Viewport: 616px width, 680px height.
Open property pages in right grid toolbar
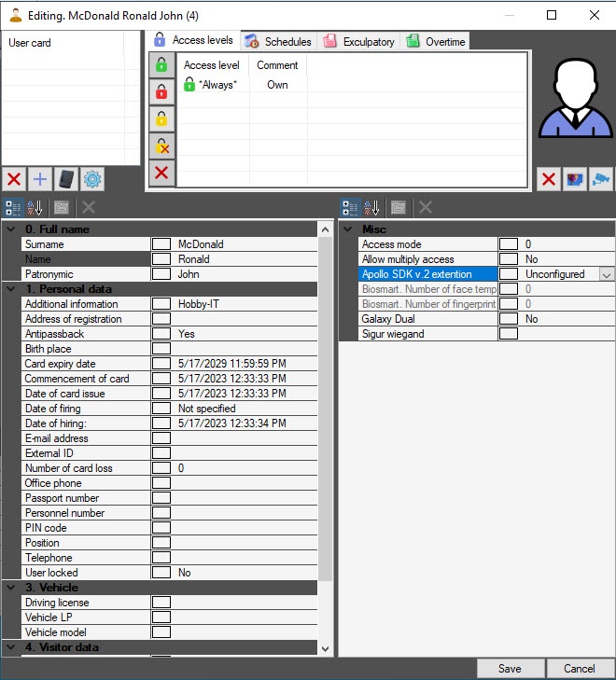coord(399,208)
